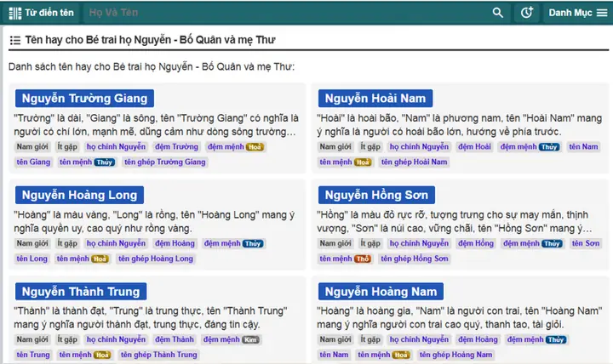Click the page heading Tên hay cho Bé trai
The height and width of the screenshot is (364, 613).
pyautogui.click(x=151, y=40)
